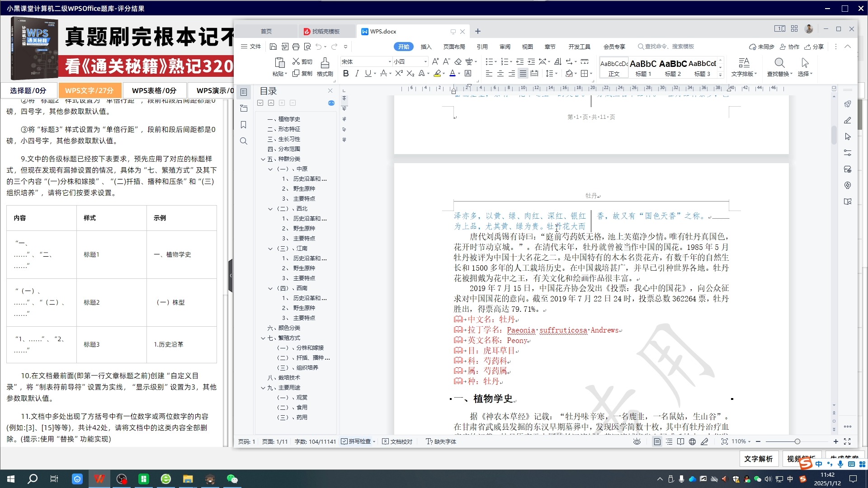Click the print preview icon in the quick toolbar
Image resolution: width=868 pixels, height=488 pixels.
coord(307,47)
